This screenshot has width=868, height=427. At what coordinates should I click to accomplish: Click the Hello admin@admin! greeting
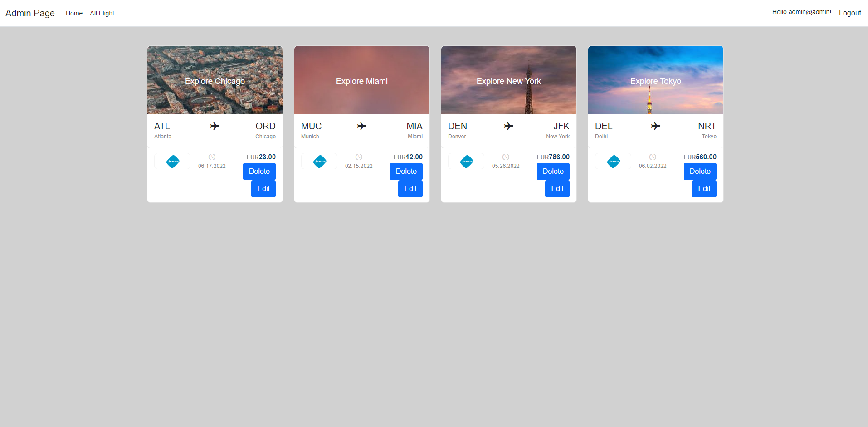801,12
